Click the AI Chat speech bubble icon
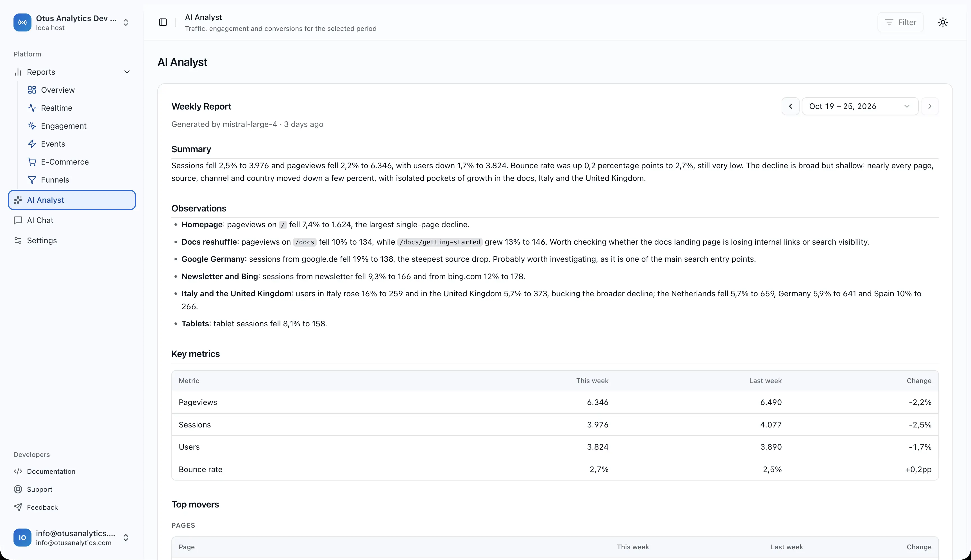Image resolution: width=971 pixels, height=560 pixels. (18, 220)
